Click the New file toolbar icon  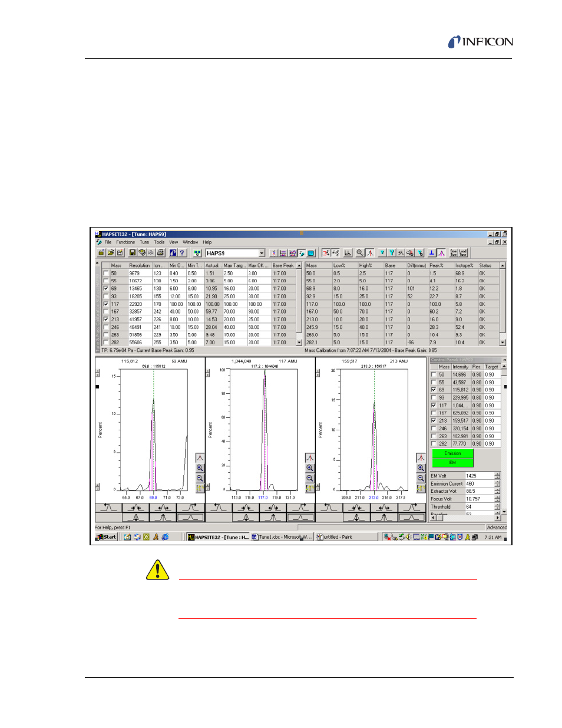pos(101,253)
